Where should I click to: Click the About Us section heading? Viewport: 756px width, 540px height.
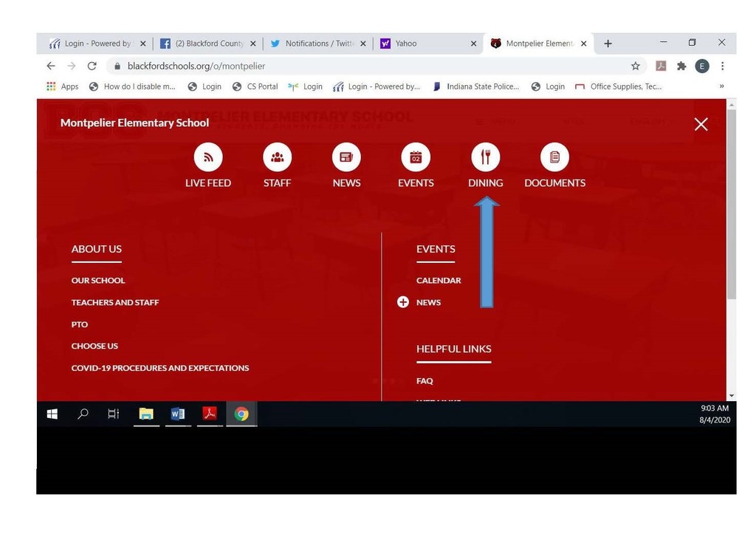(97, 249)
